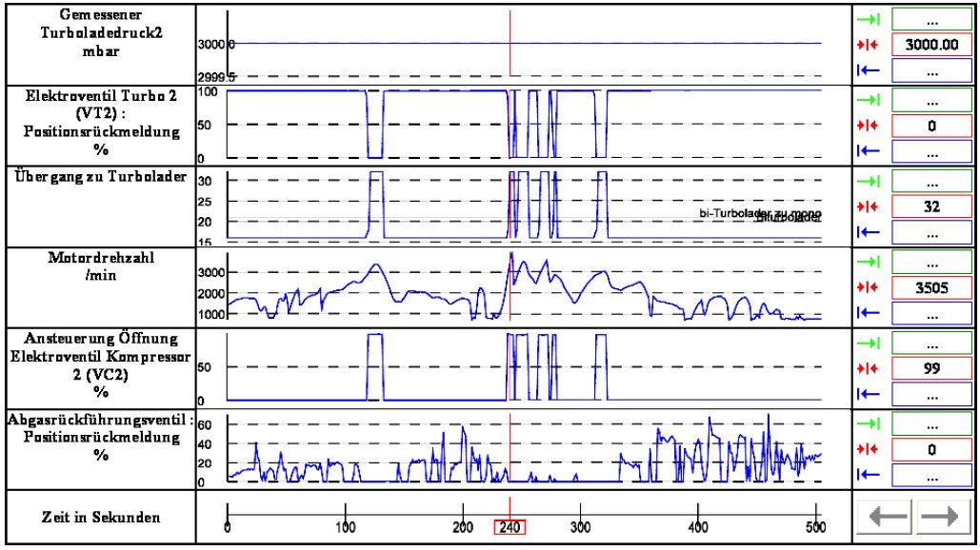Click the green max field in Kompressor 2 row
The width and height of the screenshot is (980, 550).
931,344
